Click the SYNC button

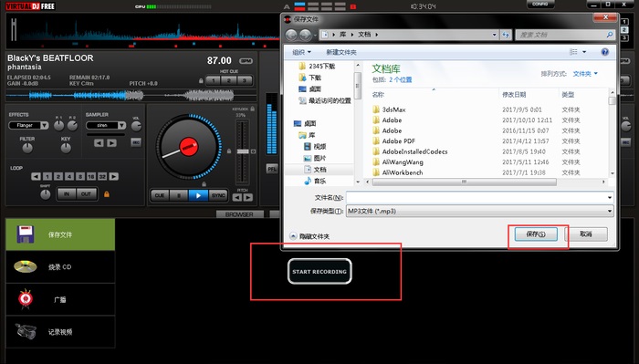click(218, 196)
